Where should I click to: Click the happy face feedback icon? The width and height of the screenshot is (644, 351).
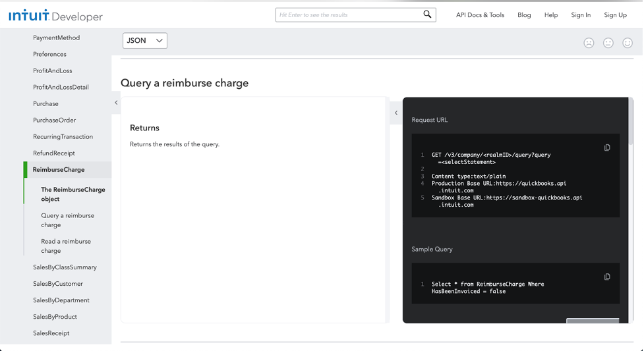pos(627,43)
